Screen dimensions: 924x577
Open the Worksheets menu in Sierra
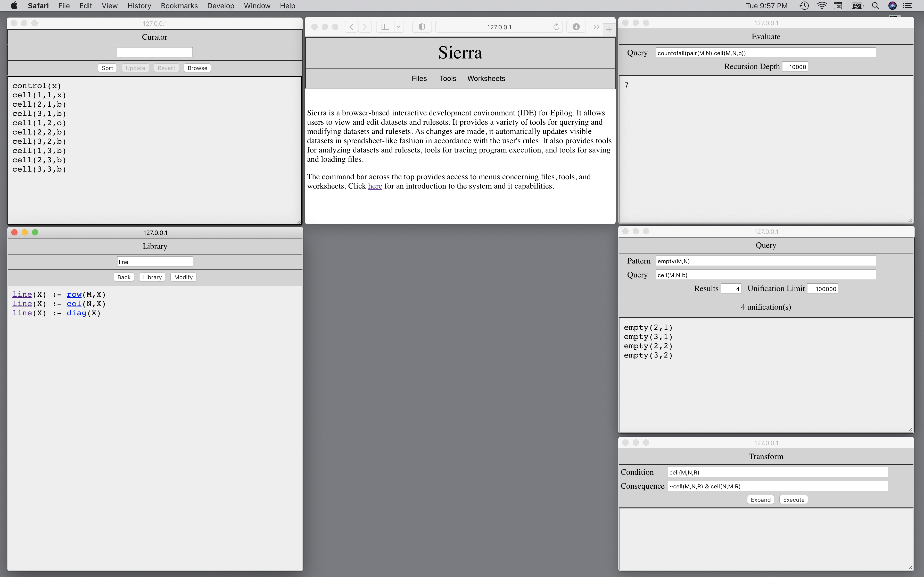point(486,78)
